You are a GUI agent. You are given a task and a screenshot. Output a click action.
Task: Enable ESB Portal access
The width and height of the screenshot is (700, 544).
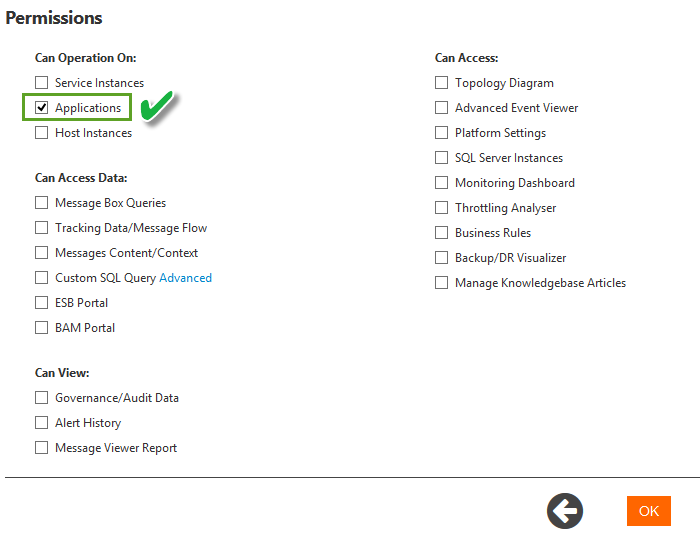tap(42, 303)
